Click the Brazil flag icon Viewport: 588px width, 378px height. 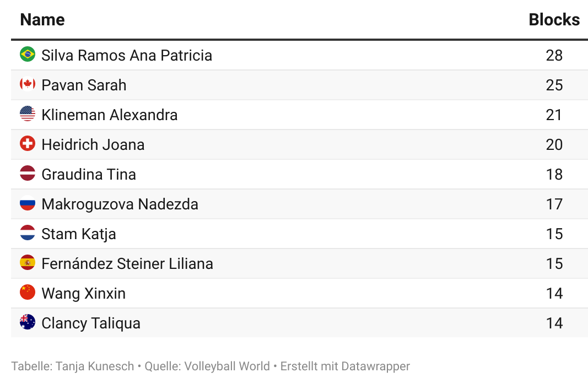pos(28,54)
